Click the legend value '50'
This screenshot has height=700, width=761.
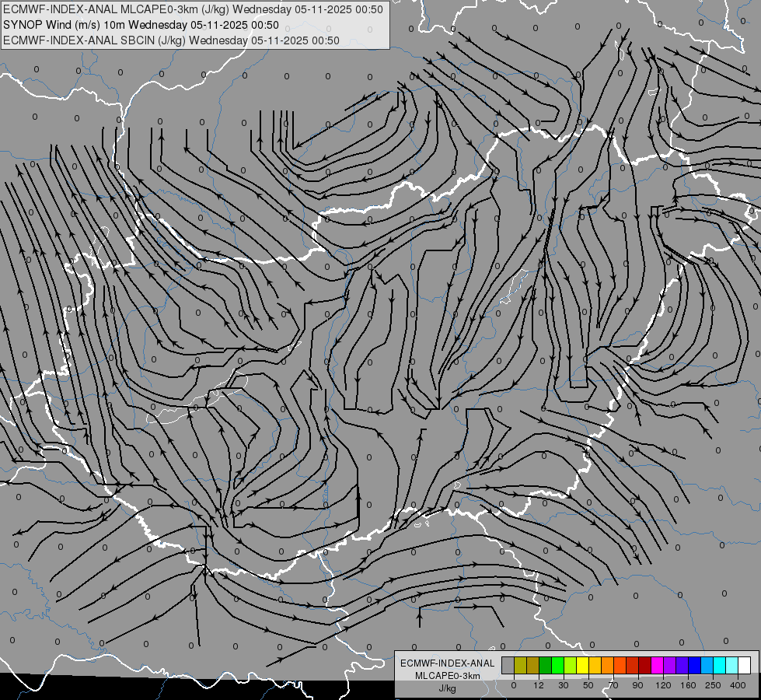click(x=588, y=685)
